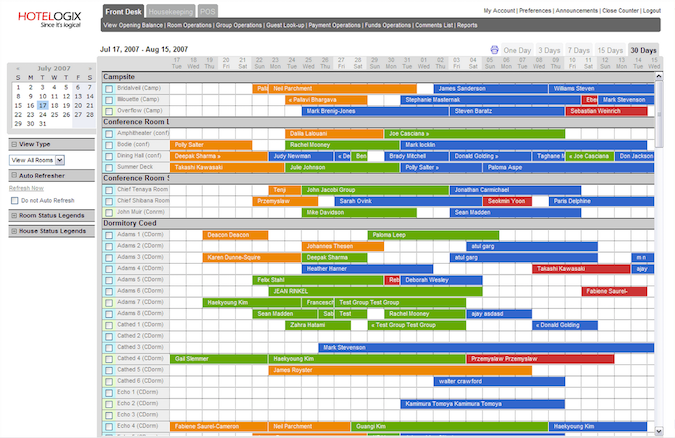
Task: Select the 7 Days view
Action: [x=578, y=50]
